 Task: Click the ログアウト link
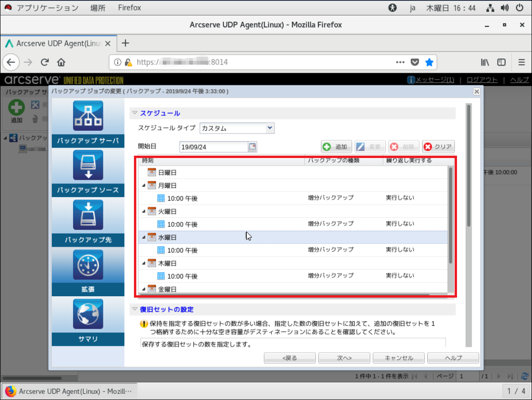(x=482, y=80)
